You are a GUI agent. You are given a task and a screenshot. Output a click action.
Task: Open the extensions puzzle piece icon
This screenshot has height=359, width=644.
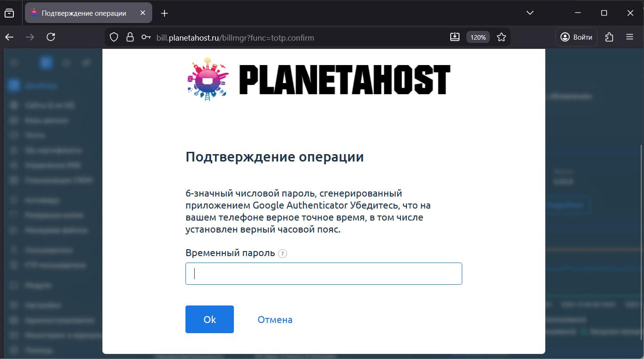click(609, 37)
